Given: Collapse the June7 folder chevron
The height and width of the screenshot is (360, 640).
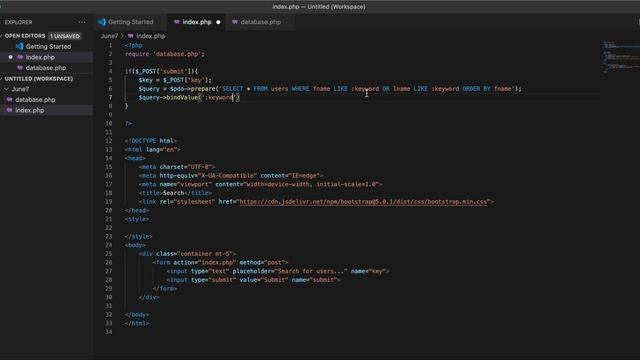Looking at the screenshot, I should (6, 89).
